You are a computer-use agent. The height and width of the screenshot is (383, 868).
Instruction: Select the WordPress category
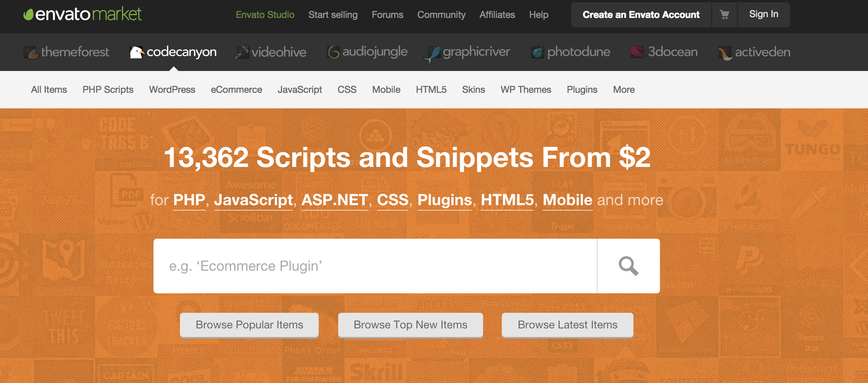172,90
